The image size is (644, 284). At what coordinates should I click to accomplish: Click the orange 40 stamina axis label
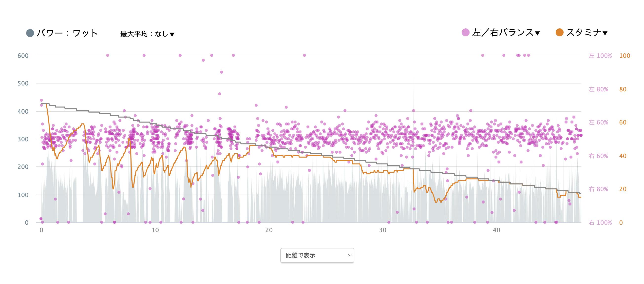tap(623, 156)
